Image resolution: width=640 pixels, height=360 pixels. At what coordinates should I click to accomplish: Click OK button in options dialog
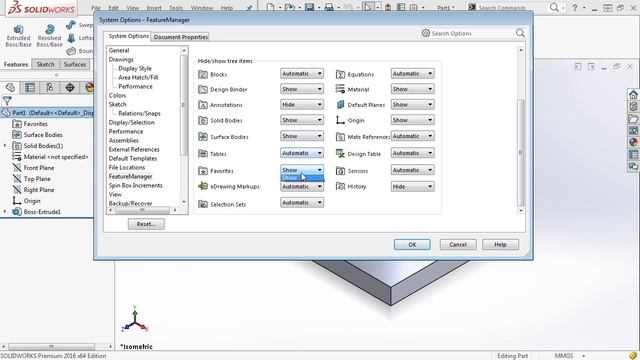tap(412, 244)
